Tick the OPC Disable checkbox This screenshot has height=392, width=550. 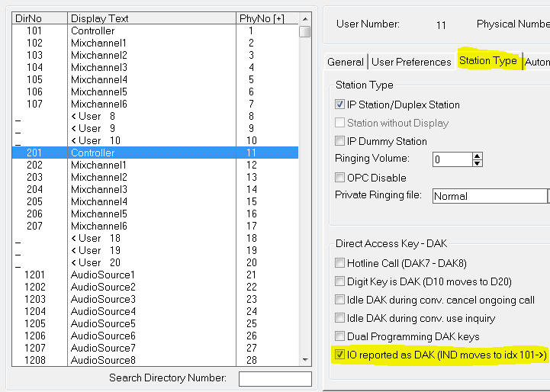tap(340, 178)
